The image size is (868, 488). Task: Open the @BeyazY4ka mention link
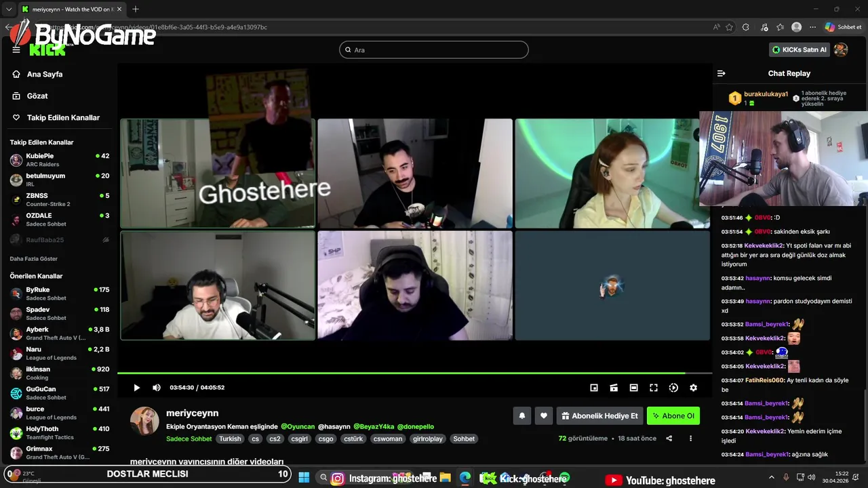tap(374, 426)
